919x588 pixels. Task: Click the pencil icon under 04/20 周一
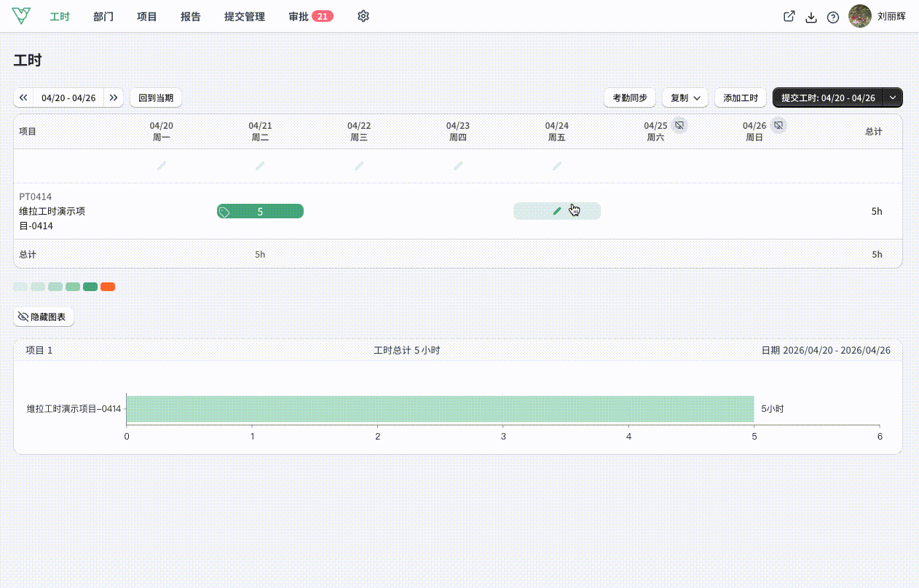coord(162,166)
